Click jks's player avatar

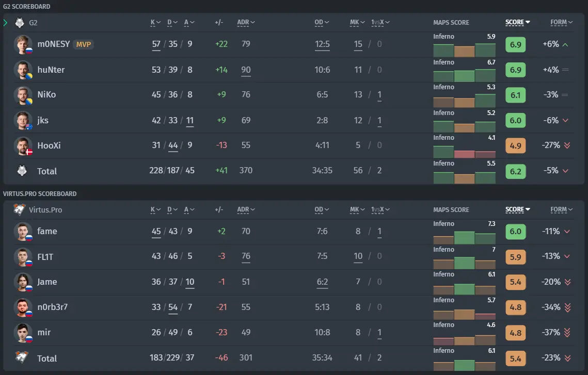pos(23,120)
